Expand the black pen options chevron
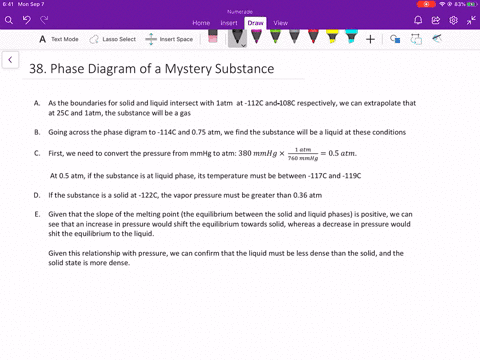Image resolution: width=480 pixels, height=360 pixels. (244, 45)
